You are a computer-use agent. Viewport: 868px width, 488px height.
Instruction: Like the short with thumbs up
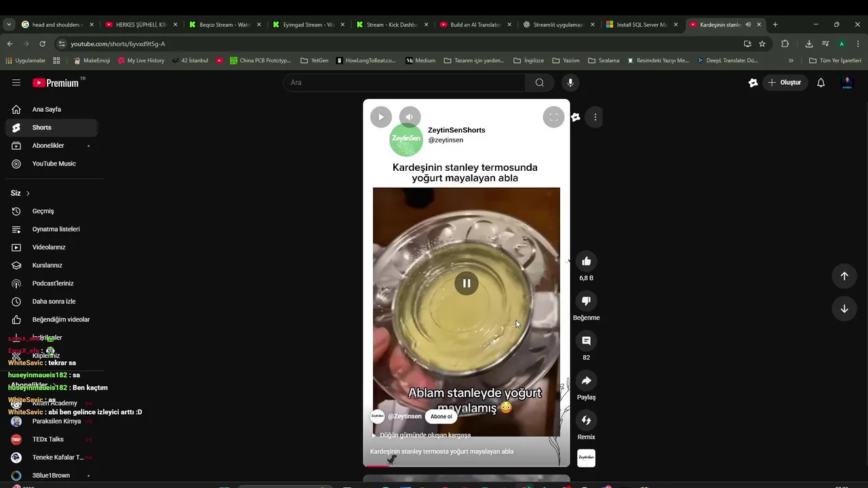[x=587, y=262]
